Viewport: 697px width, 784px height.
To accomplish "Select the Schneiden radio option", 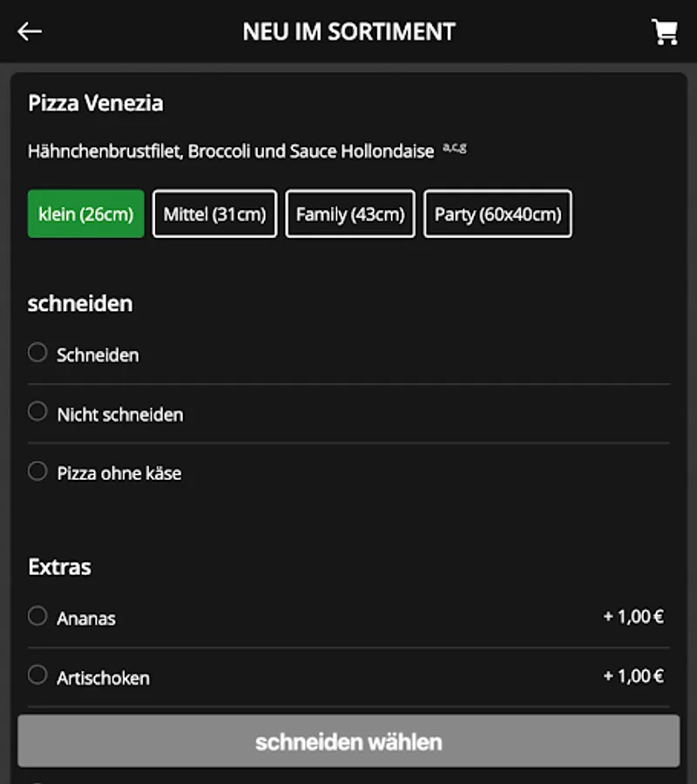I will pos(37,353).
